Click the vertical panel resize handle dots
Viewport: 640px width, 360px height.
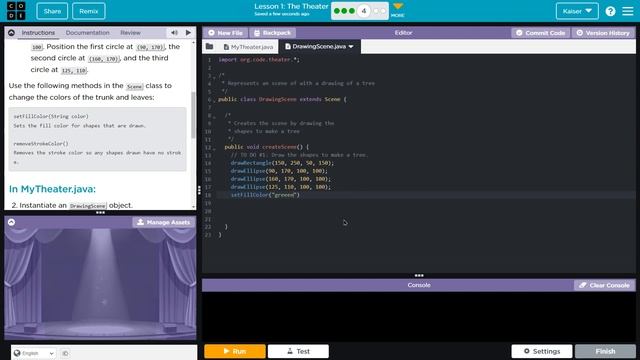click(199, 190)
